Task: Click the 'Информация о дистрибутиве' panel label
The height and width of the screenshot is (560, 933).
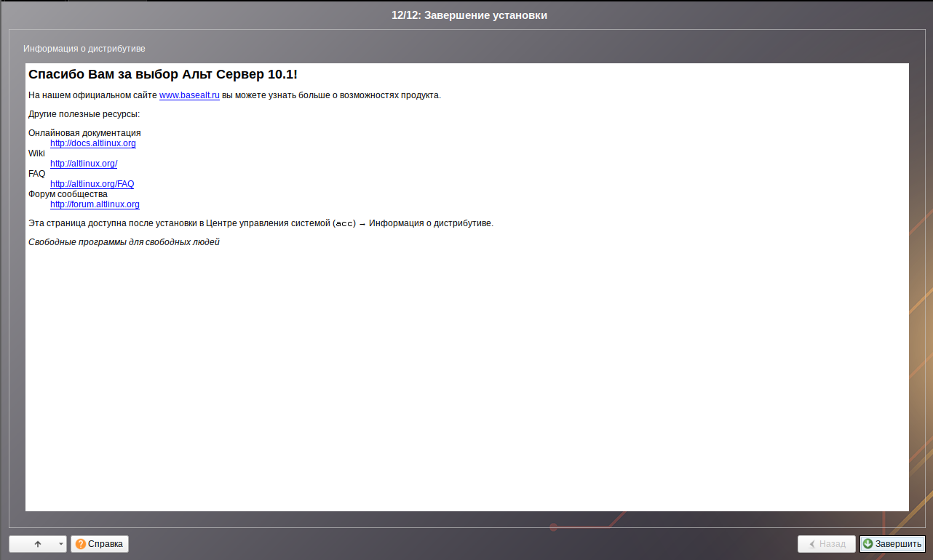Action: coord(84,49)
